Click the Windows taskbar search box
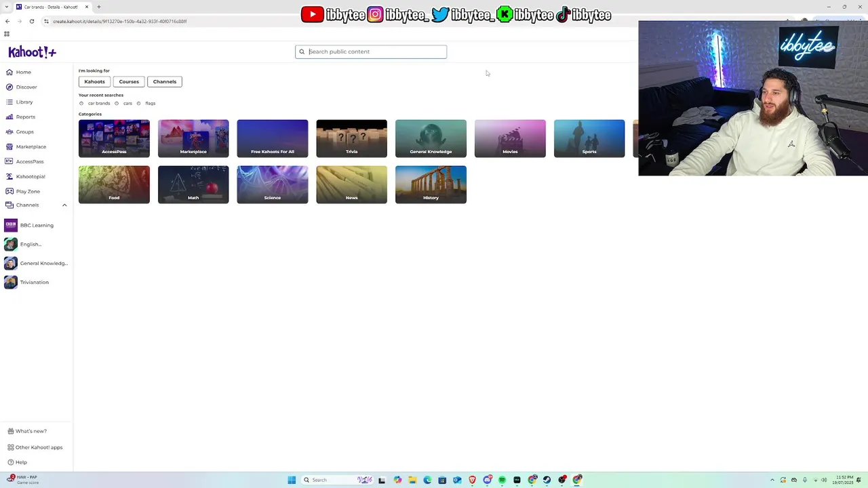 point(337,480)
